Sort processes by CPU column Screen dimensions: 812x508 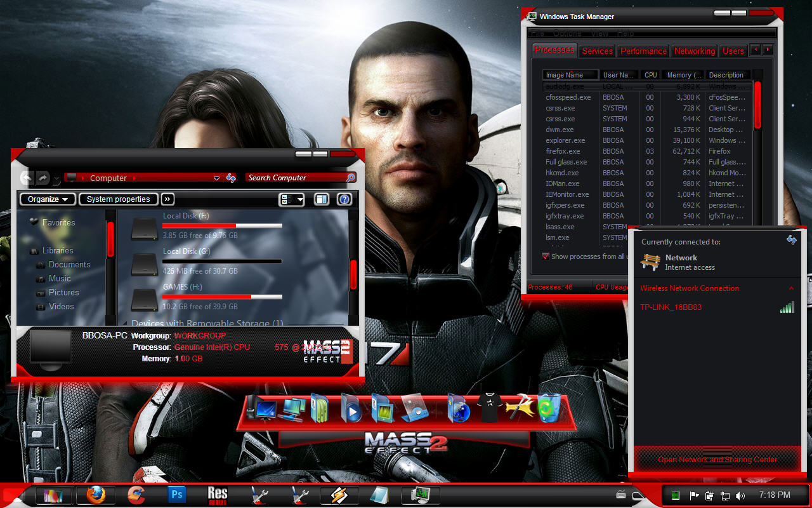coord(651,75)
